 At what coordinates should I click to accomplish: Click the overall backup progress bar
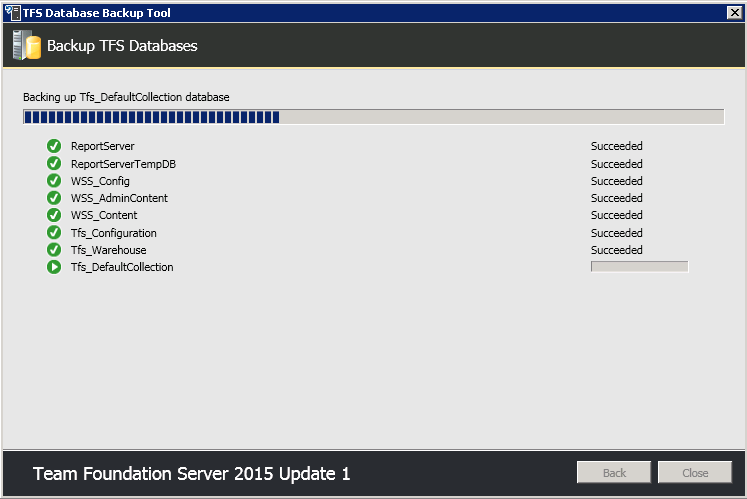click(374, 117)
